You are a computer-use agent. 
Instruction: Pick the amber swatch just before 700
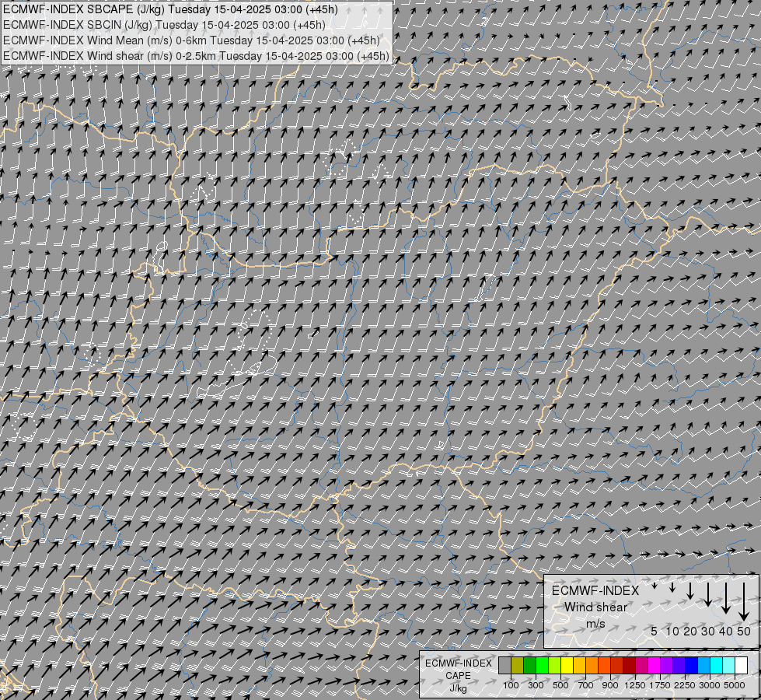(579, 666)
